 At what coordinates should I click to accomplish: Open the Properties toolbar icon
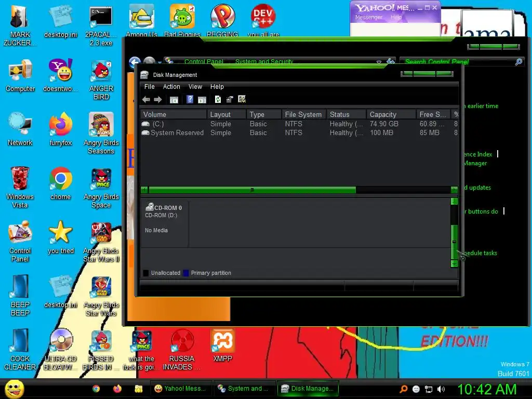coord(230,99)
